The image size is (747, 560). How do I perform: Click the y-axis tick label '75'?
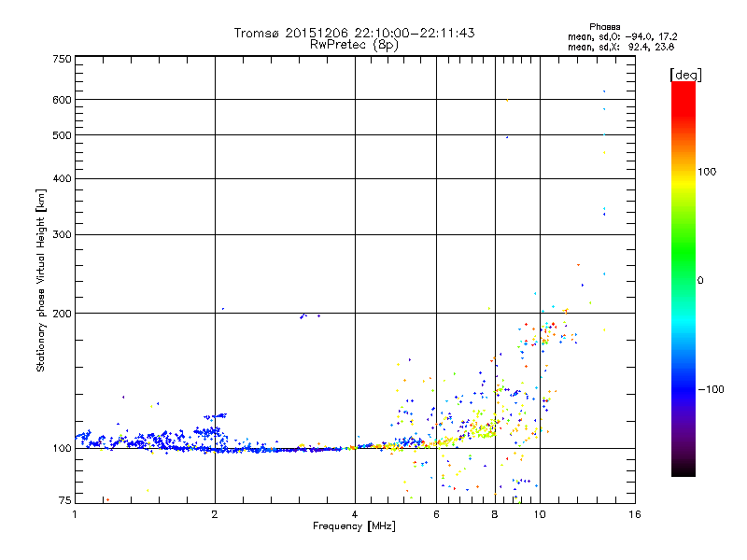[65, 500]
